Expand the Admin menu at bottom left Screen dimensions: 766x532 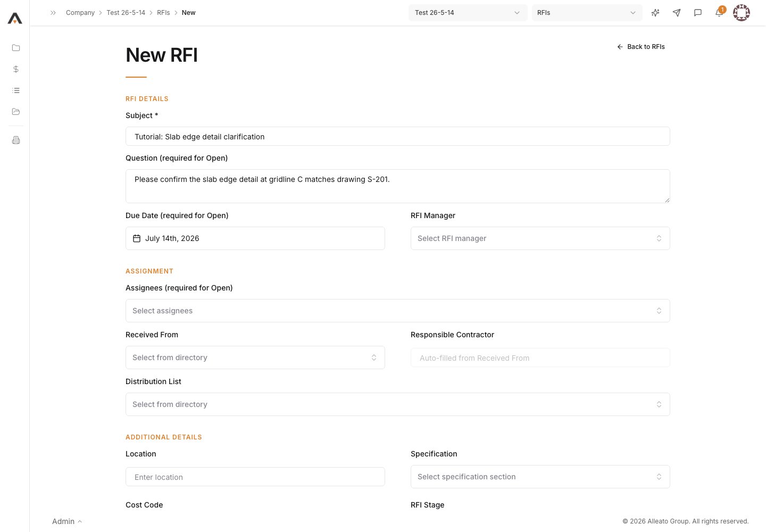click(x=67, y=521)
